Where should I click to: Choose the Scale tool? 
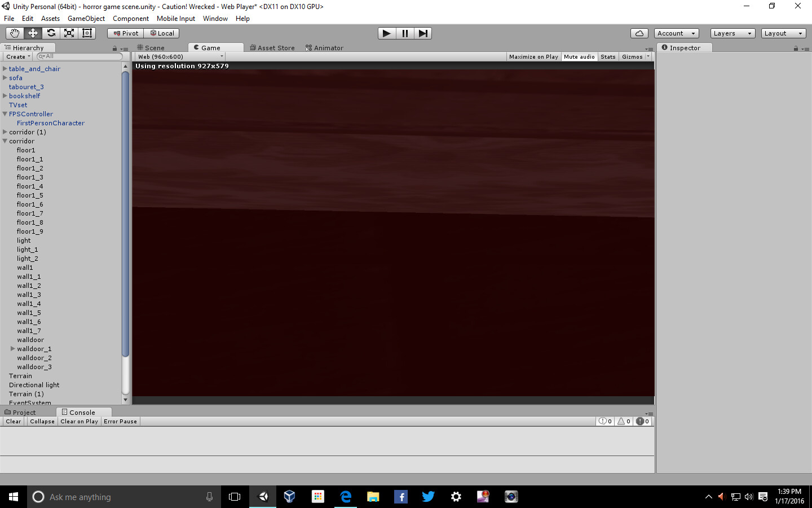point(69,33)
